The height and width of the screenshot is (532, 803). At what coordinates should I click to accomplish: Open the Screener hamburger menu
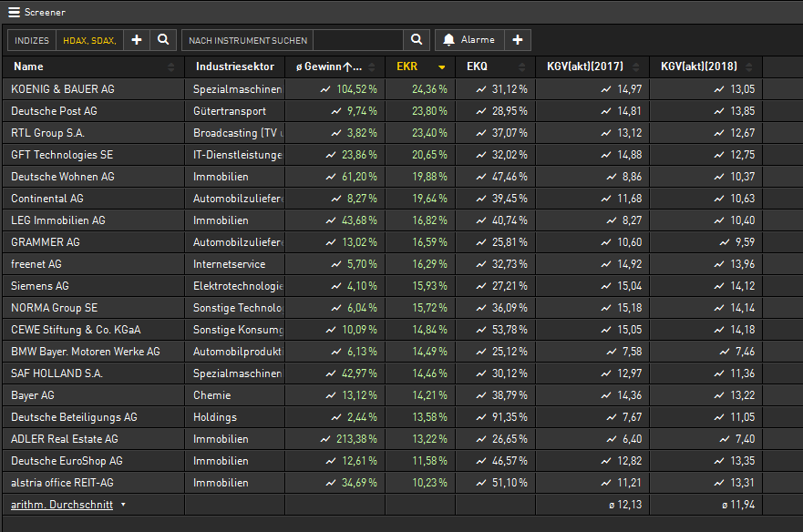pos(14,12)
